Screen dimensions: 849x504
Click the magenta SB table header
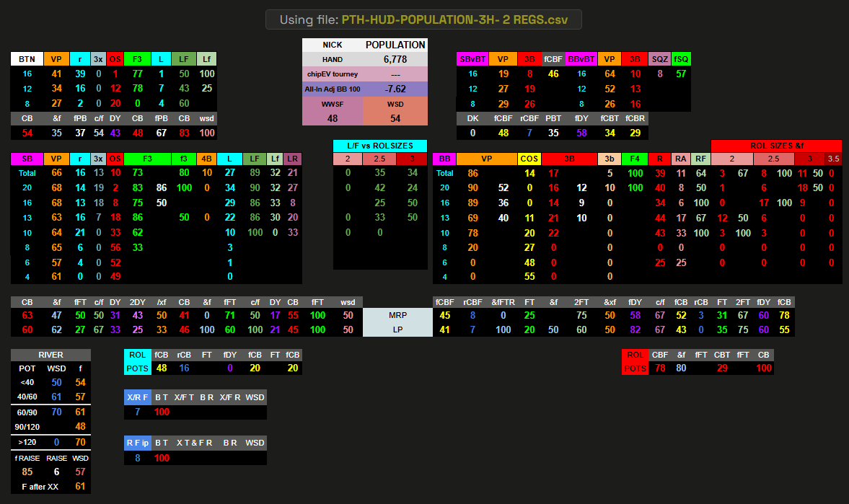27,159
